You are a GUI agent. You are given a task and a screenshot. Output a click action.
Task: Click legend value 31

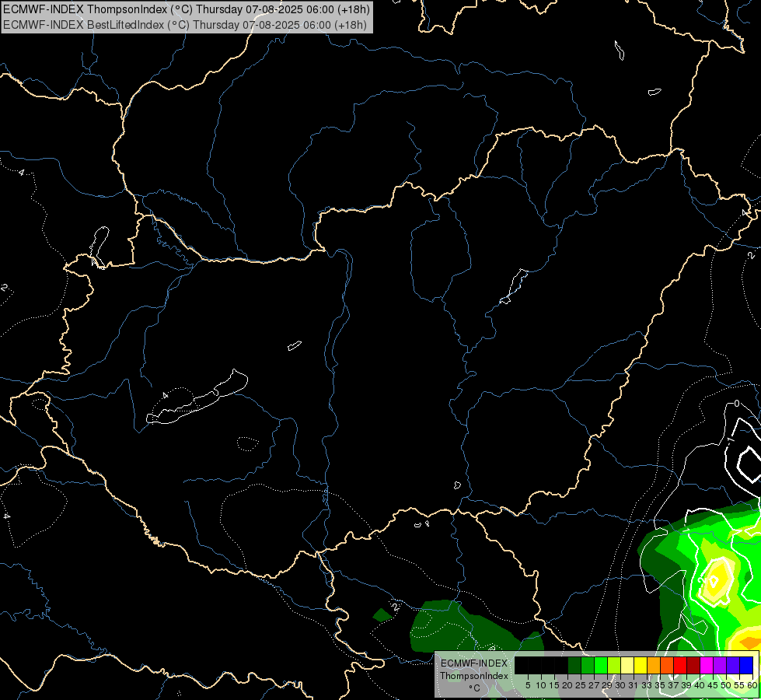tap(634, 685)
